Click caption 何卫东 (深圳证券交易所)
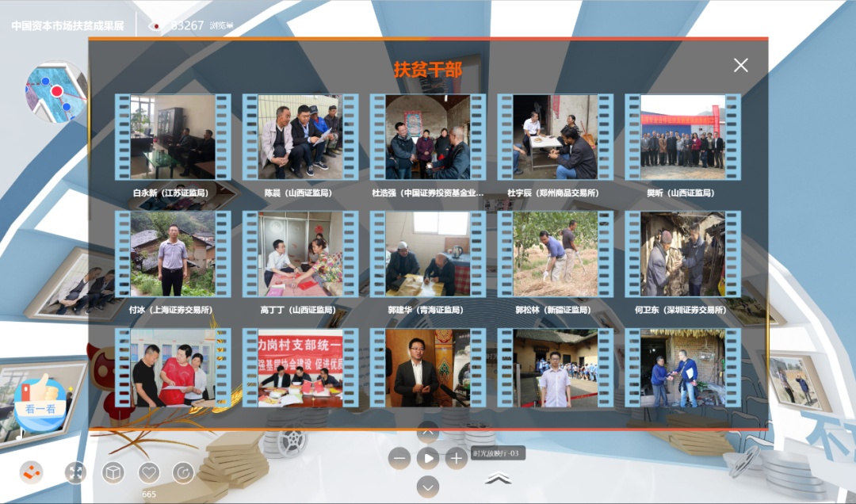 681,310
